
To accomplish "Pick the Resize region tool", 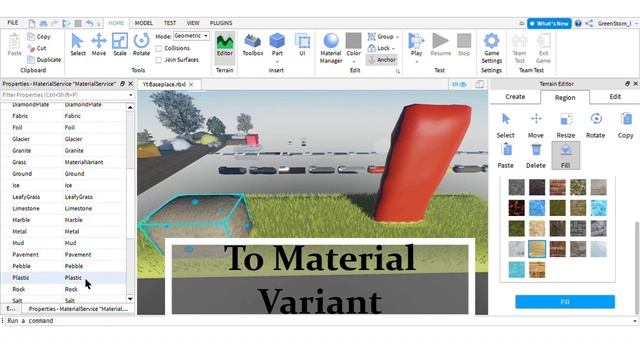I will coord(566,125).
